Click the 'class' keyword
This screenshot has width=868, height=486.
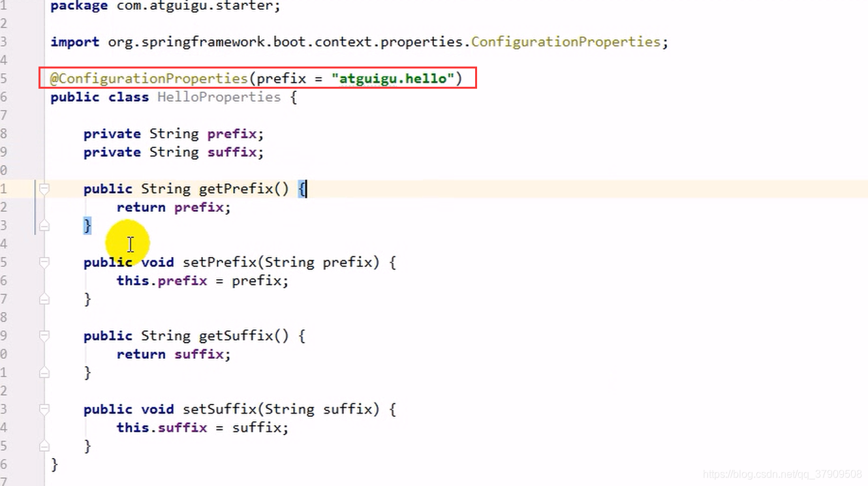pyautogui.click(x=128, y=97)
